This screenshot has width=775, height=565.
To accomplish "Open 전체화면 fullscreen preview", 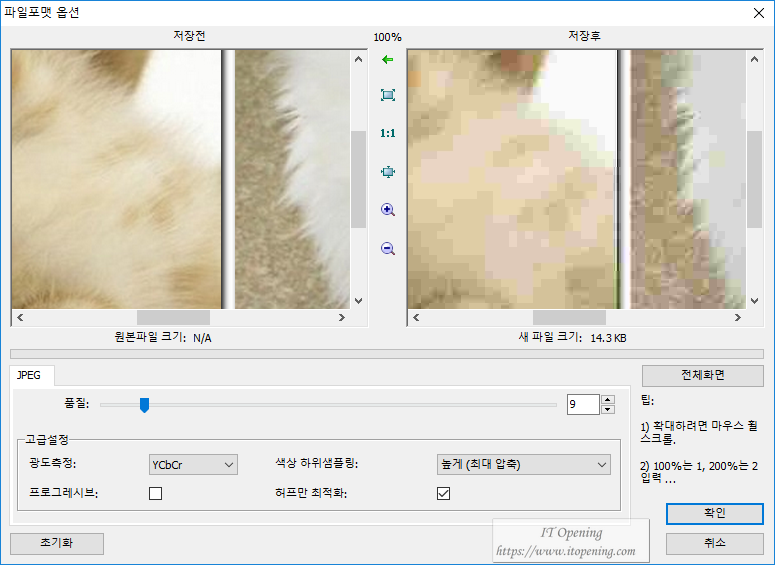I will tap(702, 376).
